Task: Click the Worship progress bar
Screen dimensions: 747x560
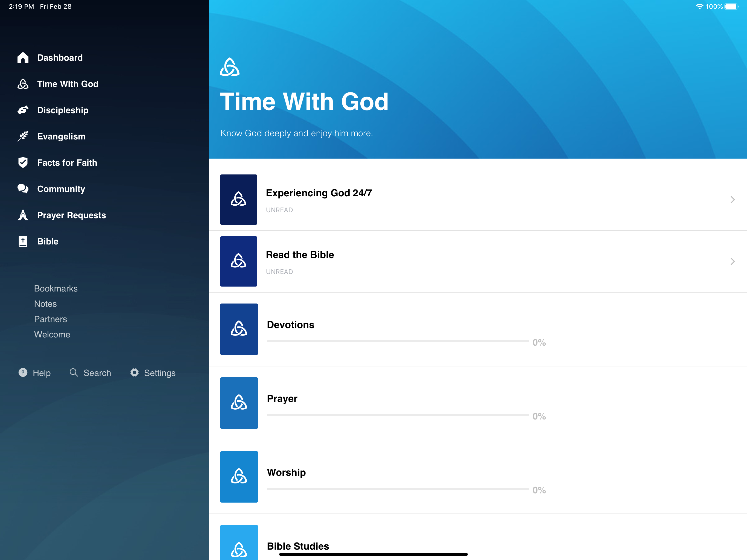Action: tap(398, 489)
